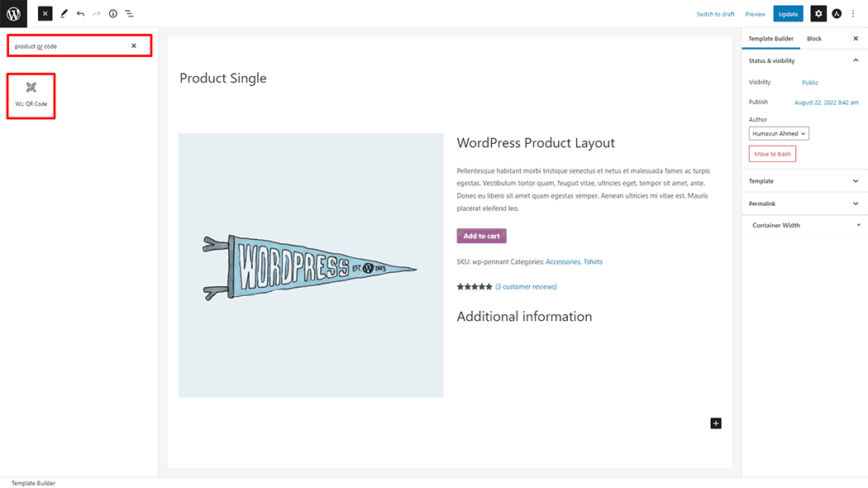The image size is (868, 488).
Task: Click the Update button
Action: pos(789,14)
